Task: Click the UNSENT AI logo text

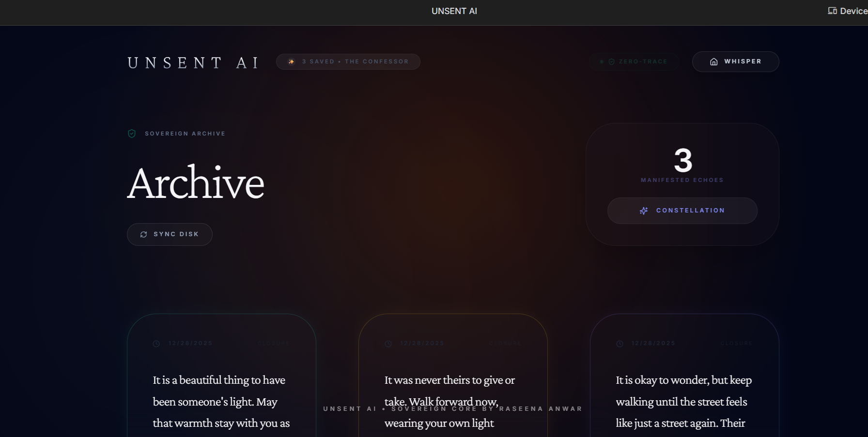Action: coord(193,62)
